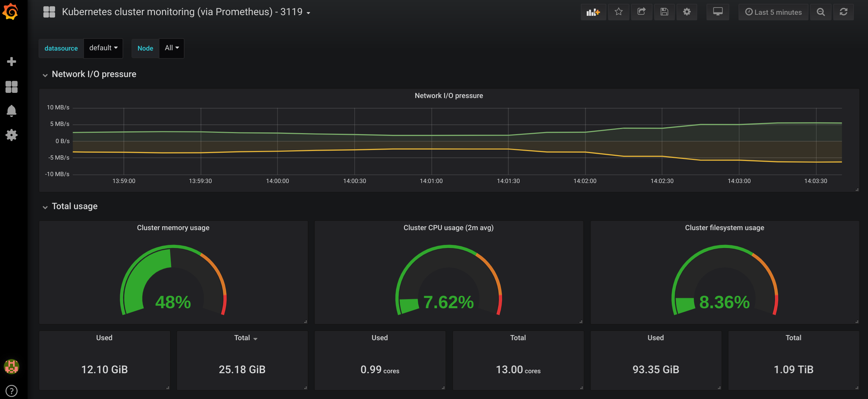The height and width of the screenshot is (399, 868).
Task: Click the Grafana logo home icon
Action: [10, 12]
